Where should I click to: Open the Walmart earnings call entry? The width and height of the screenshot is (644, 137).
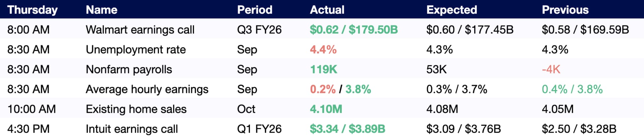140,30
